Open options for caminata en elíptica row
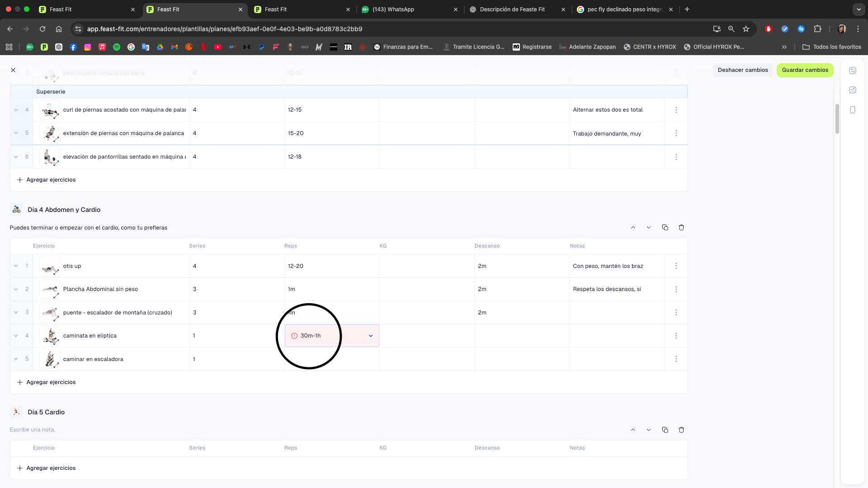The height and width of the screenshot is (488, 868). tap(676, 336)
